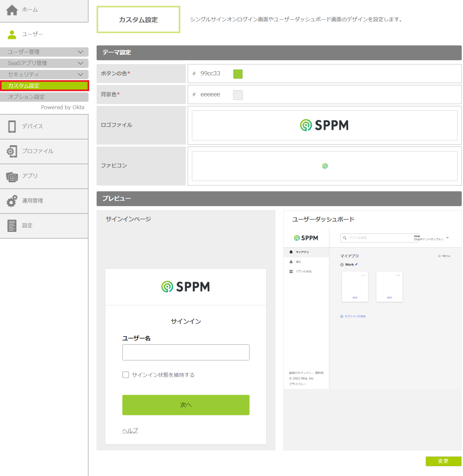Click the green User person icon
Screen dimensions: 463x476
click(x=12, y=35)
